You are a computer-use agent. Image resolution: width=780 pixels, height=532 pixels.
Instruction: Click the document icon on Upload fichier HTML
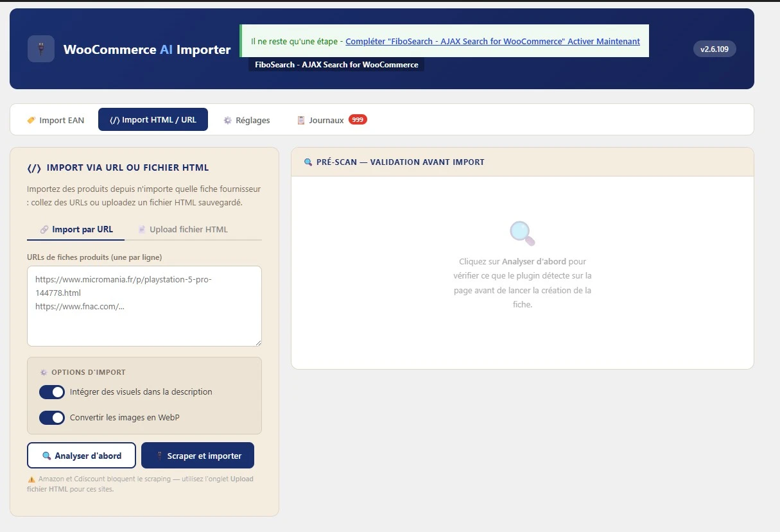[x=142, y=230]
